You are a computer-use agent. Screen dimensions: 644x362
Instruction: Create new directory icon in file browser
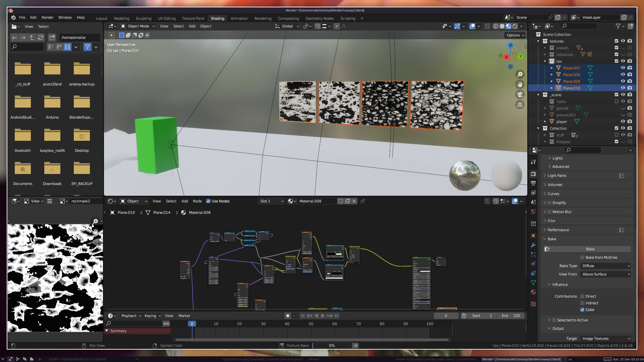[x=52, y=38]
